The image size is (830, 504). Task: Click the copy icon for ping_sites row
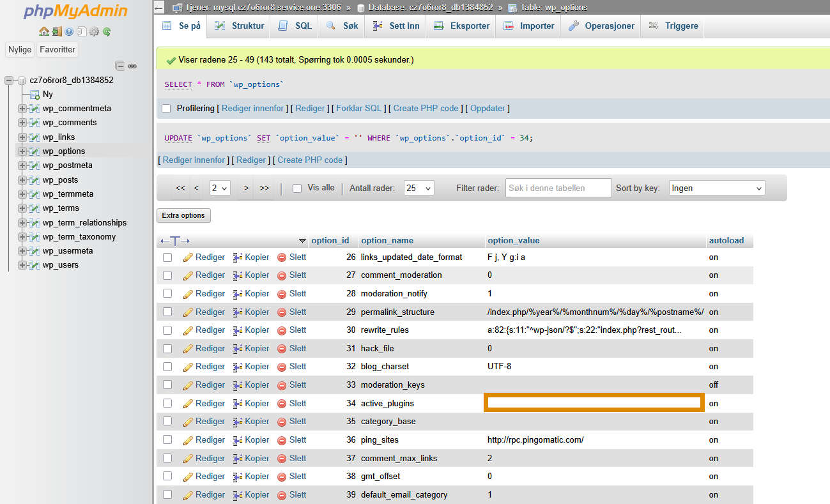tap(238, 440)
